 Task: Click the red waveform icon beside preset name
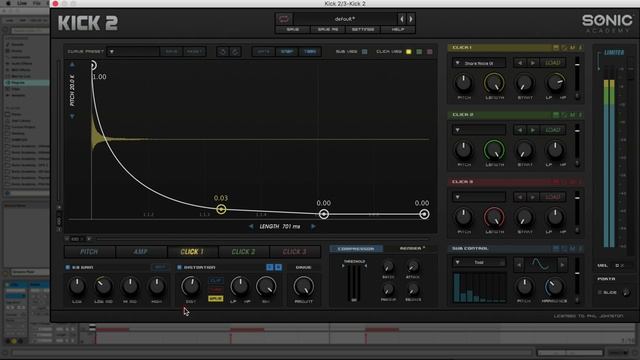coord(284,19)
